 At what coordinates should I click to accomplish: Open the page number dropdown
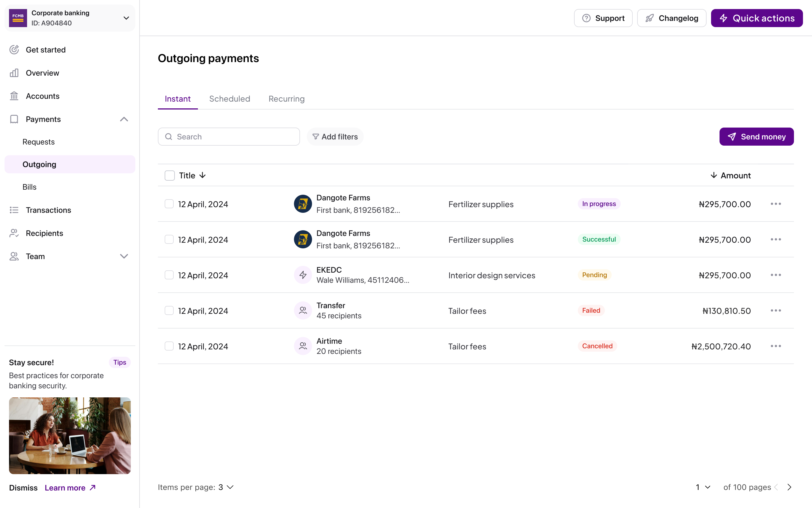click(x=703, y=487)
